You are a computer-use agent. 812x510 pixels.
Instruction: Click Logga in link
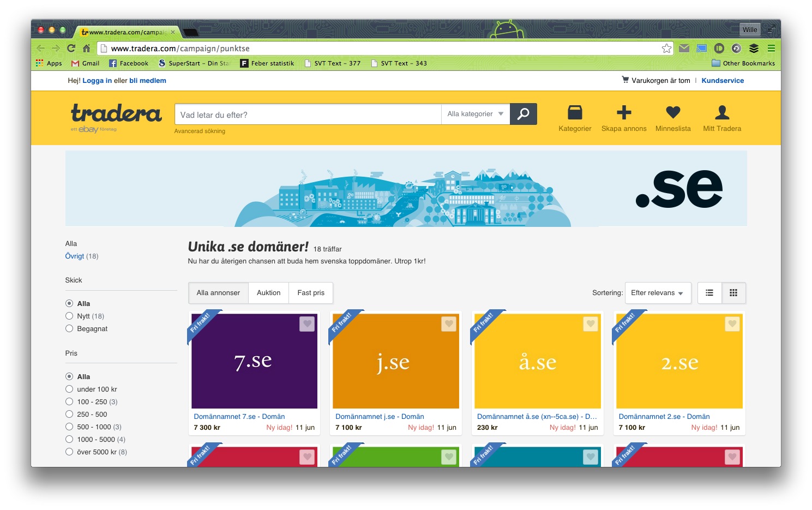pyautogui.click(x=97, y=80)
